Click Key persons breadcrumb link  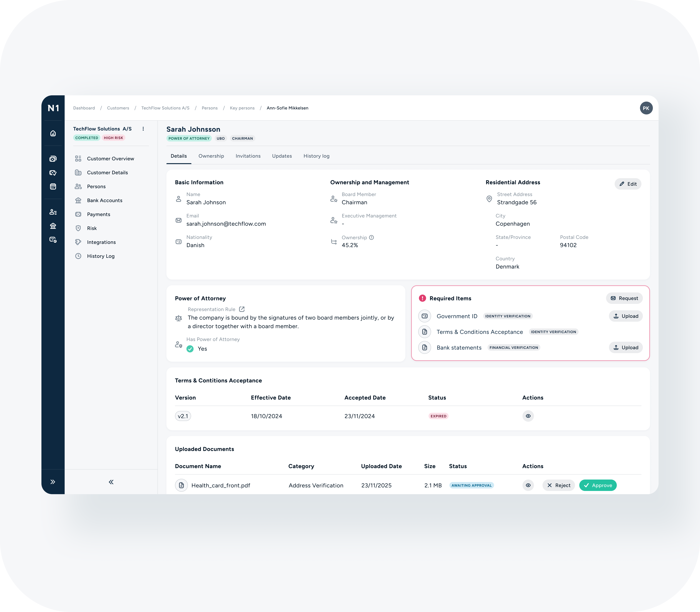[242, 108]
